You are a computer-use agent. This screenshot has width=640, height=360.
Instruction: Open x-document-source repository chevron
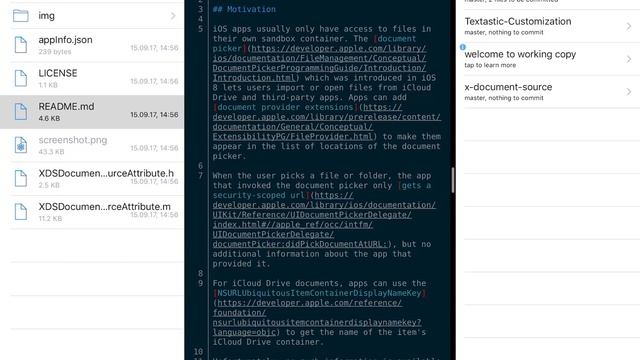pos(629,92)
